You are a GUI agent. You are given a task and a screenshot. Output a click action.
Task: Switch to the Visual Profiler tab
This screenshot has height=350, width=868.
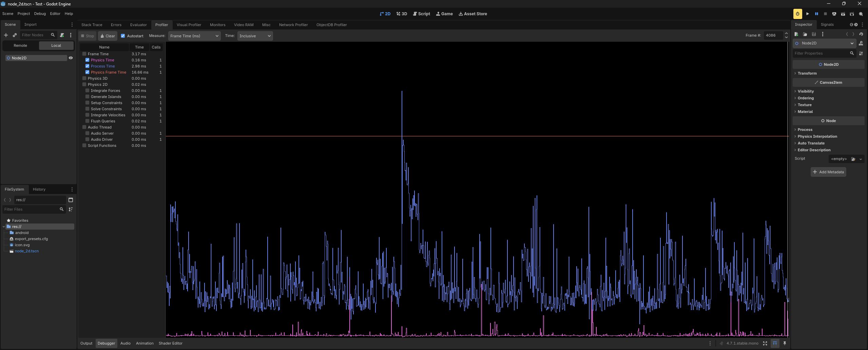[x=189, y=25]
